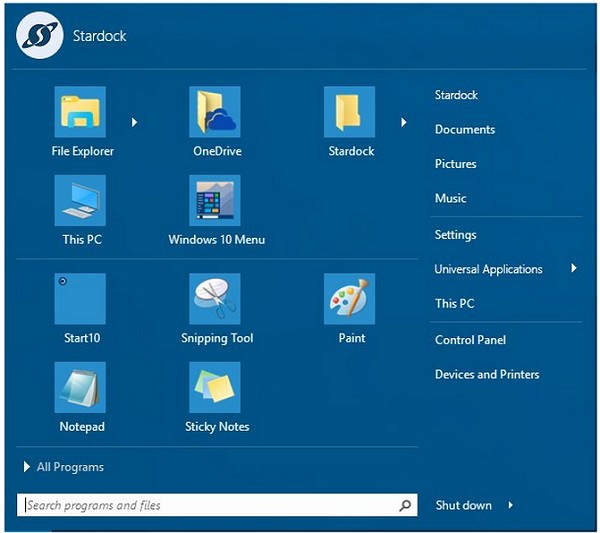Launch the Windows 10 Menu tile
Viewport: 600px width, 533px height.
(215, 200)
